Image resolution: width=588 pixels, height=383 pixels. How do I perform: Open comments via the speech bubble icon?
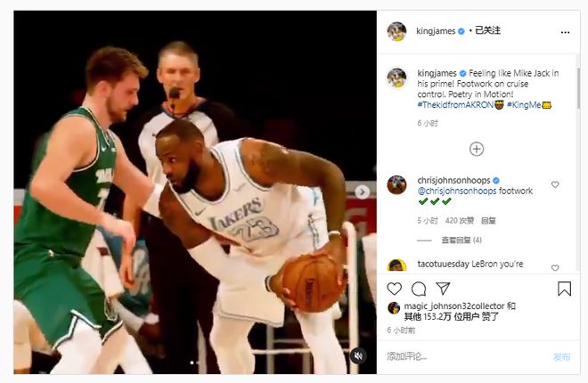pos(419,289)
